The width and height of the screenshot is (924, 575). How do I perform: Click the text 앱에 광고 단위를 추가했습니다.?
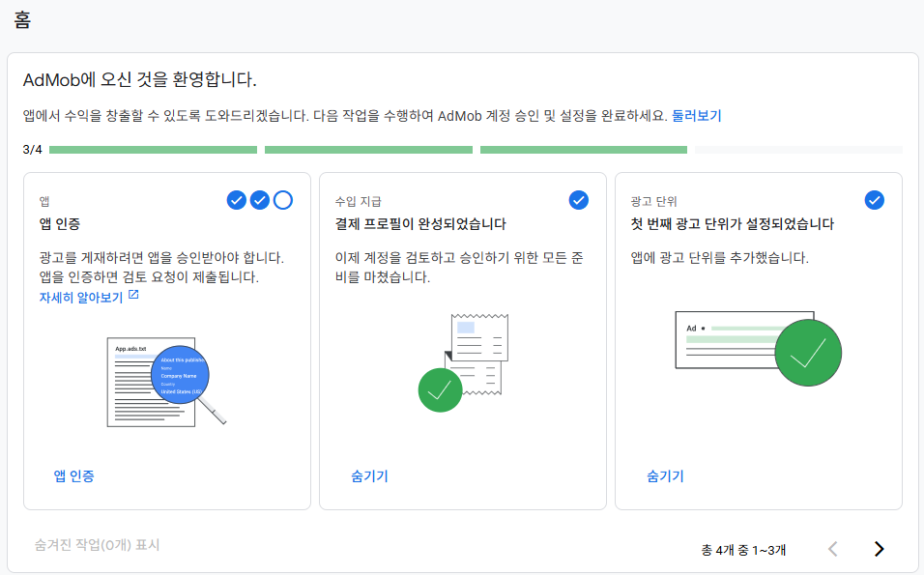point(719,257)
